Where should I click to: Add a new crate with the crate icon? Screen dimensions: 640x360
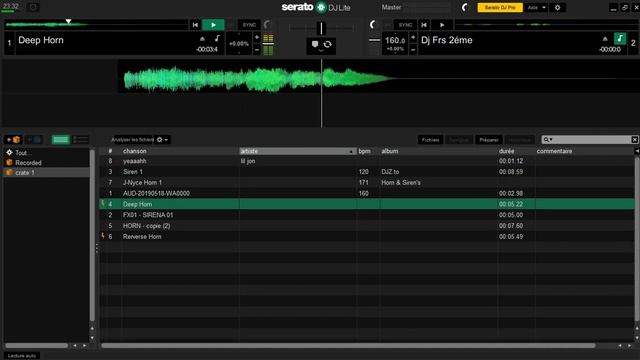13,140
